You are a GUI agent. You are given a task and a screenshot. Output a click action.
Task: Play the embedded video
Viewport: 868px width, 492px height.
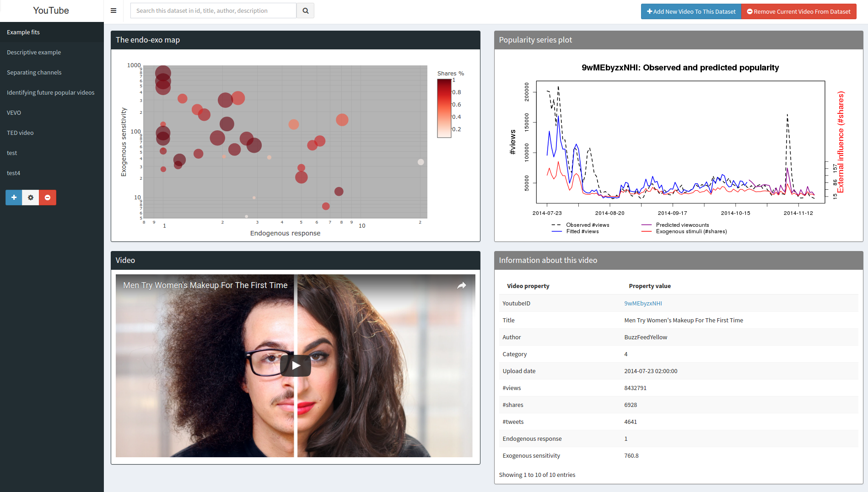[296, 365]
